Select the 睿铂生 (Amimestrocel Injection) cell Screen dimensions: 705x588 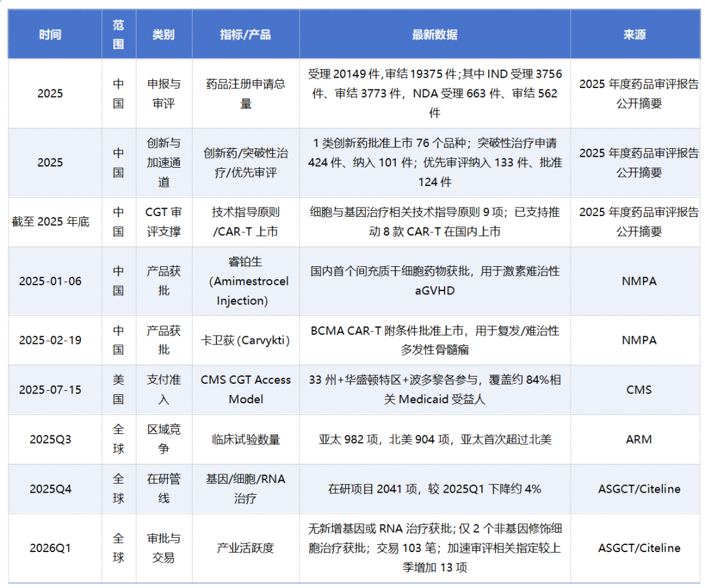coord(245,281)
